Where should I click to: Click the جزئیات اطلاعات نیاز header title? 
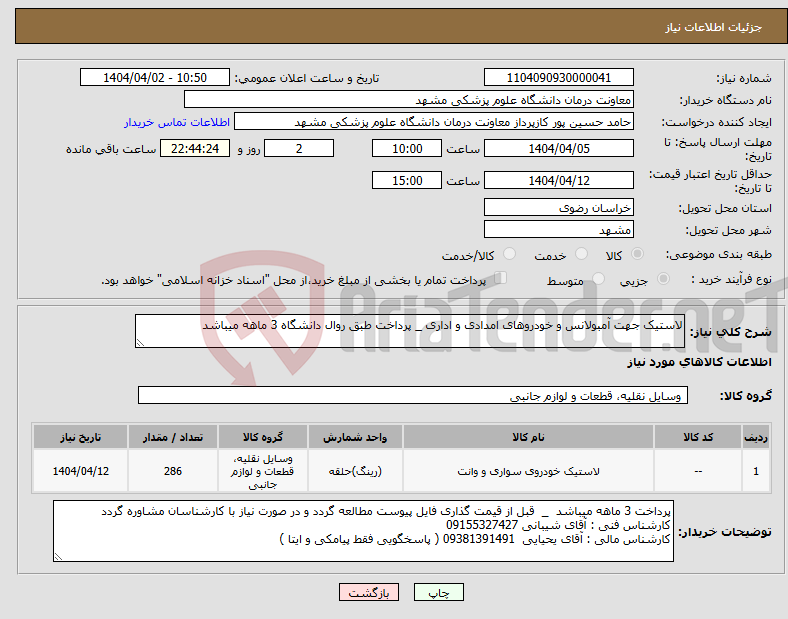tap(714, 27)
